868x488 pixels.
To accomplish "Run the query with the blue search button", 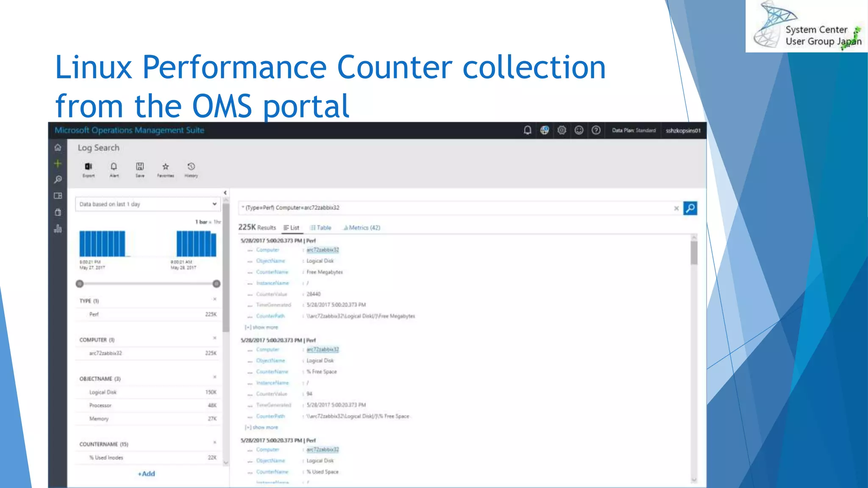I will point(690,208).
